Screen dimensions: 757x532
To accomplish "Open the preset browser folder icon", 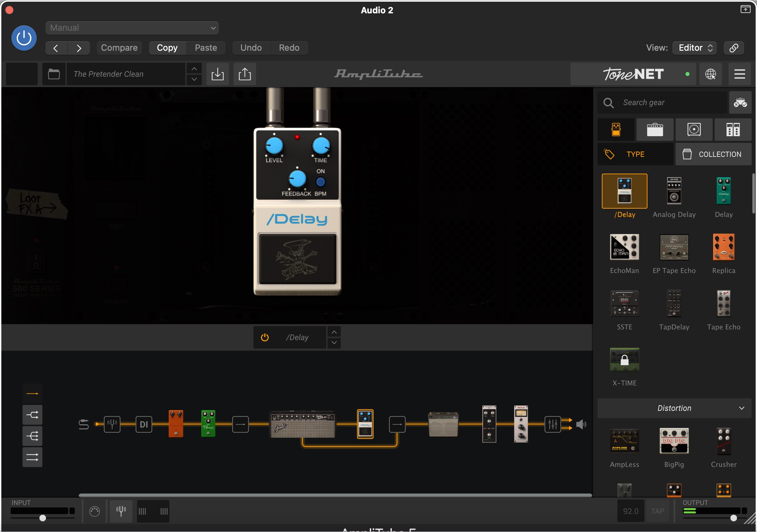I will coord(54,74).
